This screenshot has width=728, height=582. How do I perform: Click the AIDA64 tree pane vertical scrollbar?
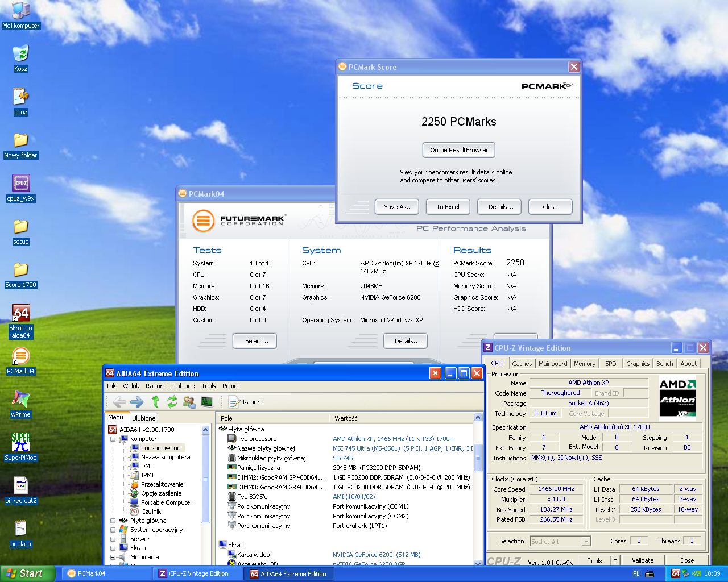pyautogui.click(x=206, y=494)
